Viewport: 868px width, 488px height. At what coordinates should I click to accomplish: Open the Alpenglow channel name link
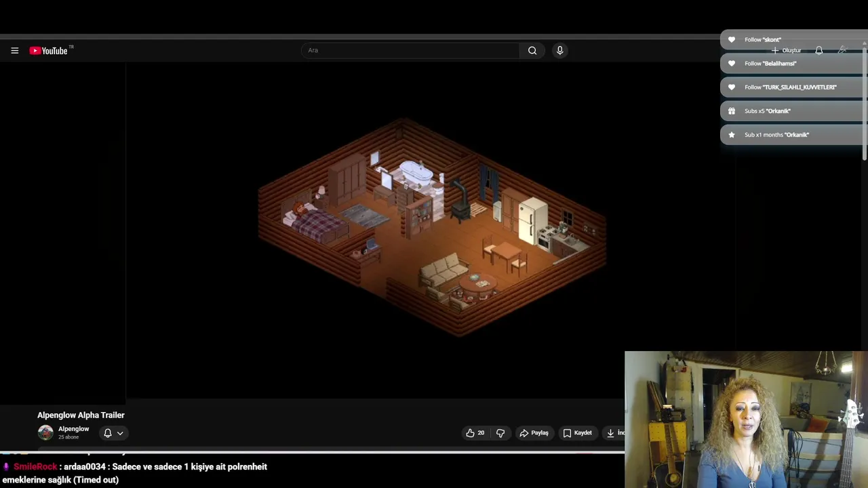73,429
